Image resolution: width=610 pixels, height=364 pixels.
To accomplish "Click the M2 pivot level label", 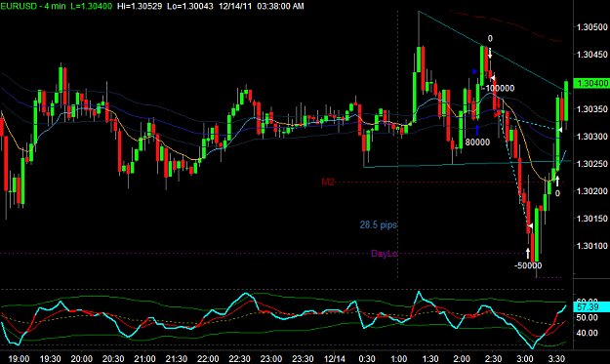I will coord(328,182).
